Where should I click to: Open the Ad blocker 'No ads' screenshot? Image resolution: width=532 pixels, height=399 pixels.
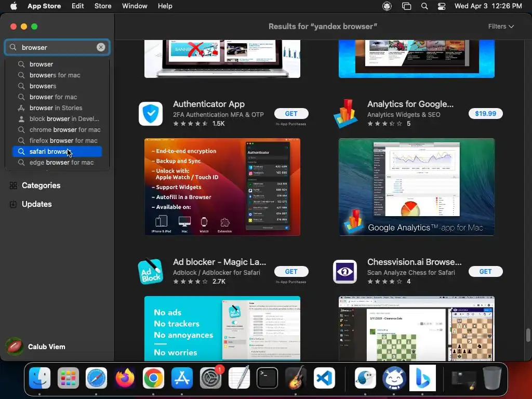click(x=222, y=328)
